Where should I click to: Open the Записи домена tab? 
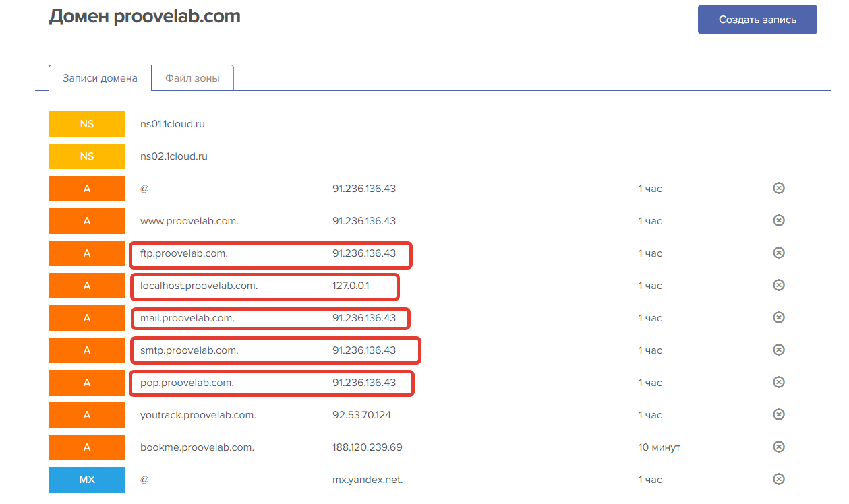[100, 78]
